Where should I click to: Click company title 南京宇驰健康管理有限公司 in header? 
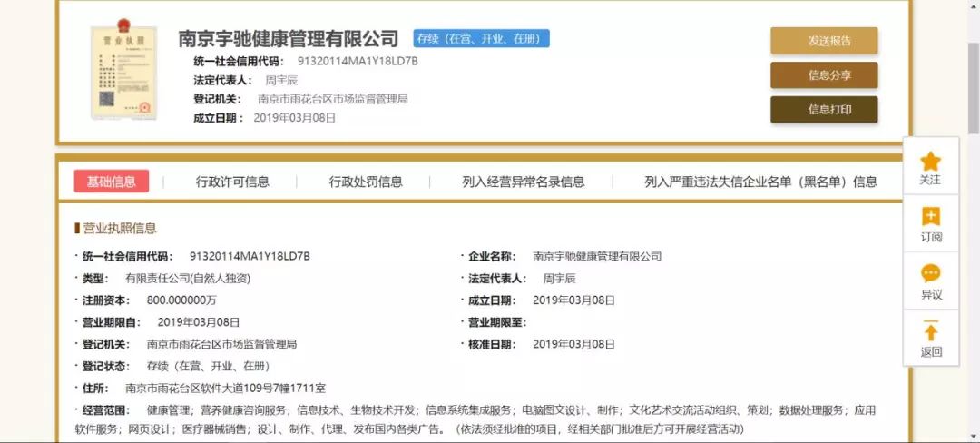coord(289,38)
